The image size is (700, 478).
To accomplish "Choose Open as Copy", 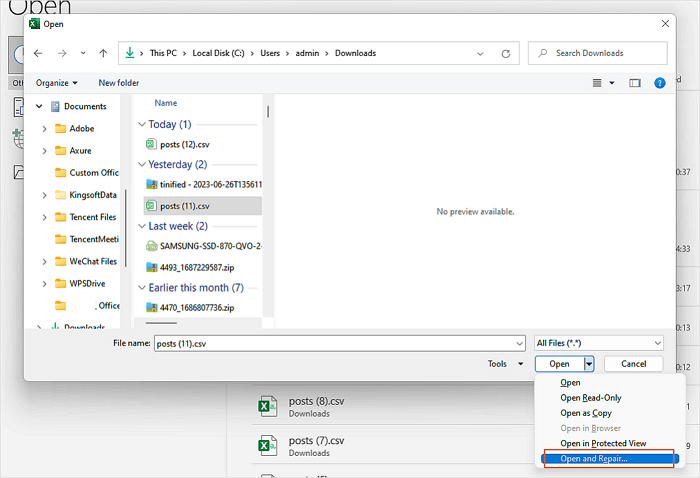I will pyautogui.click(x=586, y=413).
